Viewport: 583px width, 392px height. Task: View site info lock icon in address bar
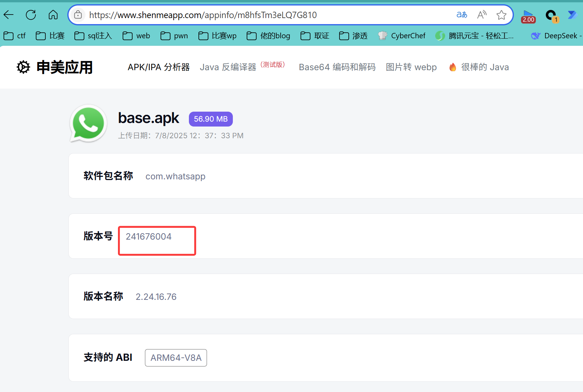(x=78, y=15)
